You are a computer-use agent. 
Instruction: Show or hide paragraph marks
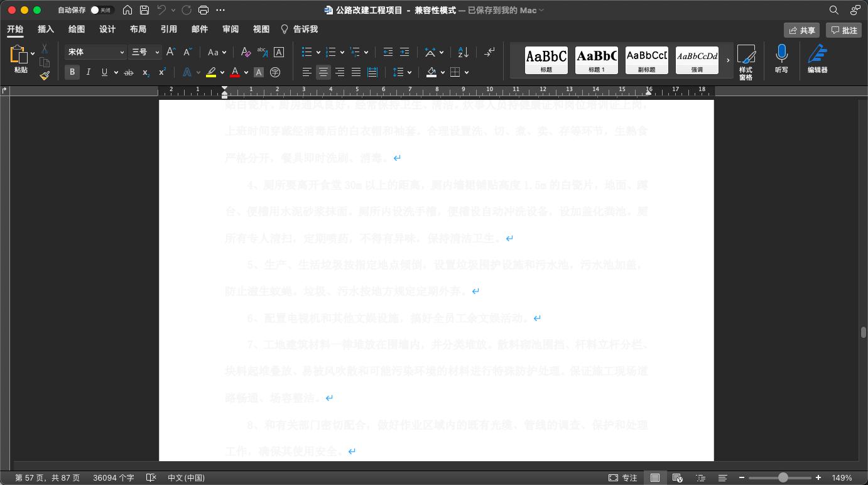coord(489,52)
